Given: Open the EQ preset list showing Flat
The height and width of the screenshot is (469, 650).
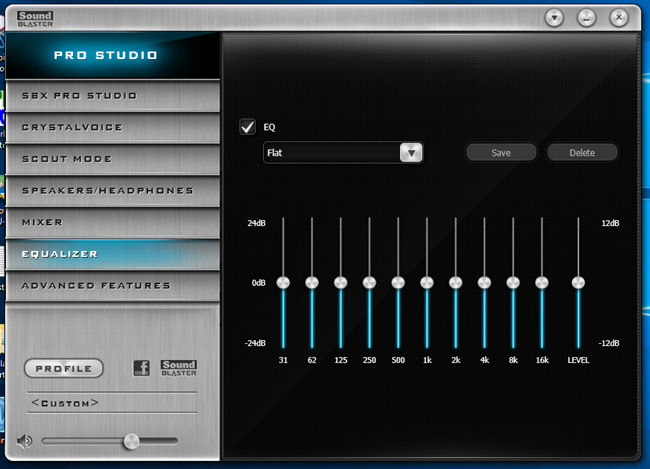Looking at the screenshot, I should tap(331, 153).
